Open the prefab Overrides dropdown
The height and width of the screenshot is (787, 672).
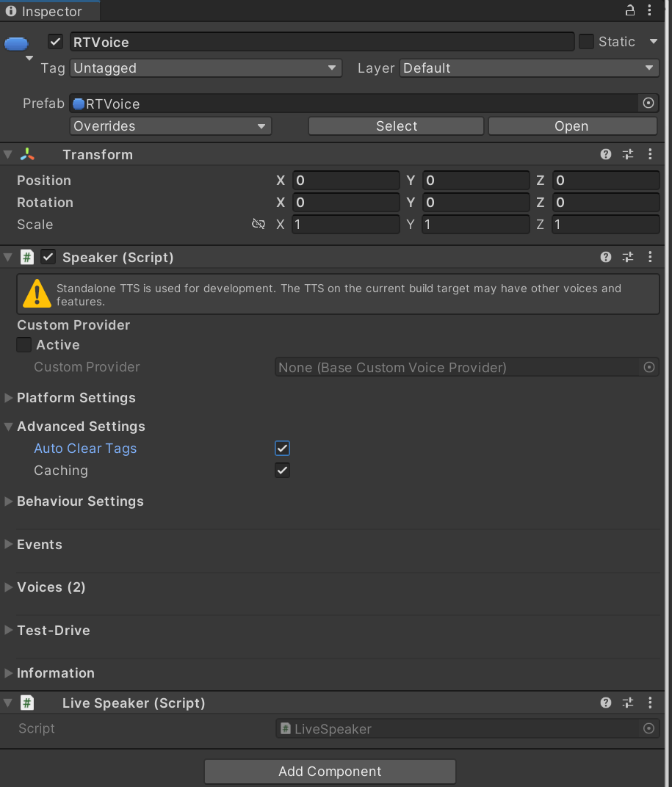click(x=170, y=126)
